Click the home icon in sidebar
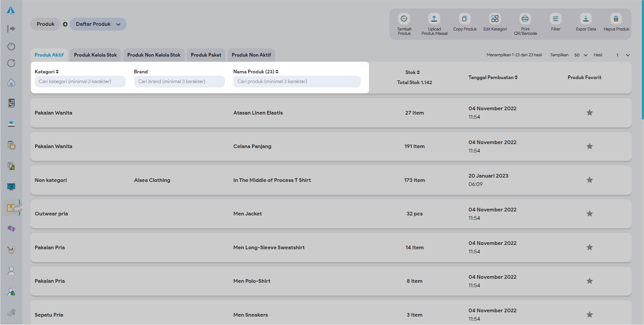 (x=11, y=82)
